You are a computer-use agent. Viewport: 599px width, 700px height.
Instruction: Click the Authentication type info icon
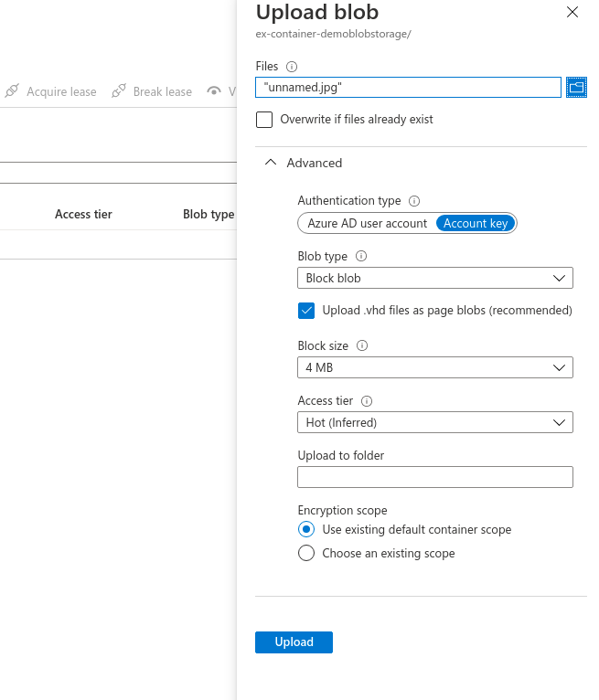point(413,201)
